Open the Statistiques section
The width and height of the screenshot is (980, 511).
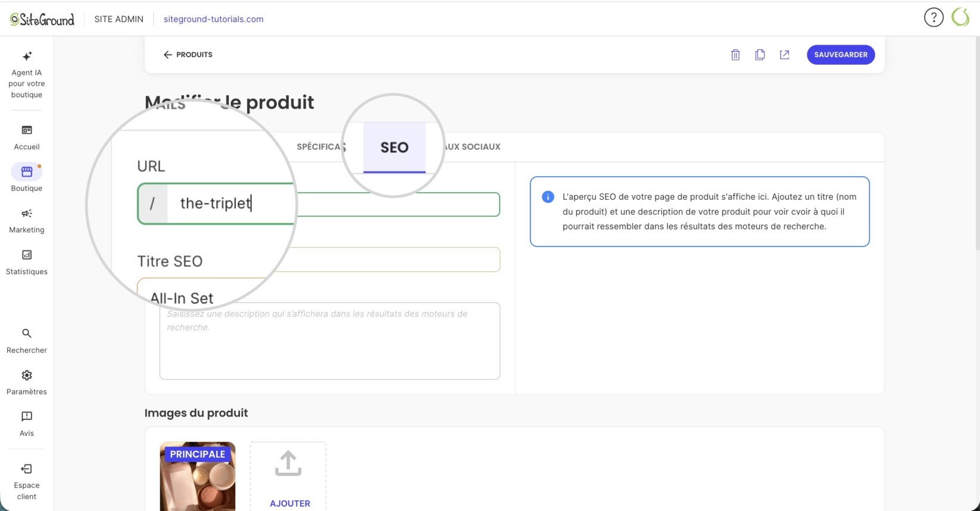point(27,262)
